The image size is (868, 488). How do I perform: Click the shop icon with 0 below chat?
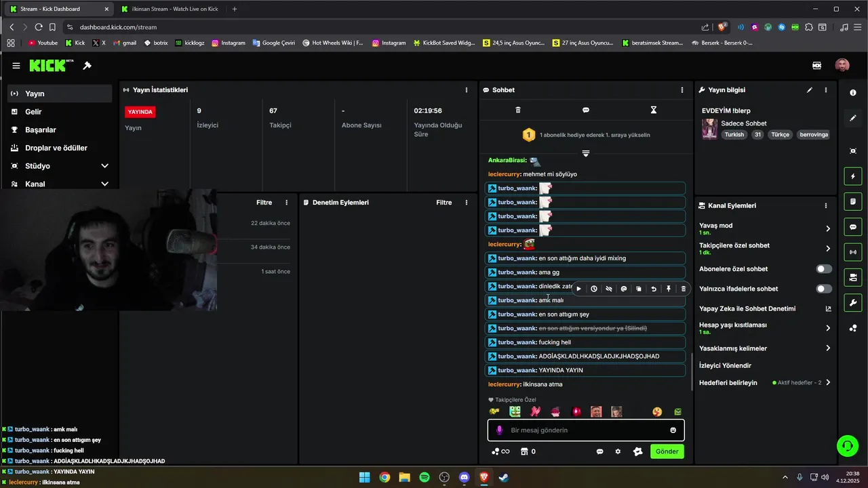click(x=528, y=451)
